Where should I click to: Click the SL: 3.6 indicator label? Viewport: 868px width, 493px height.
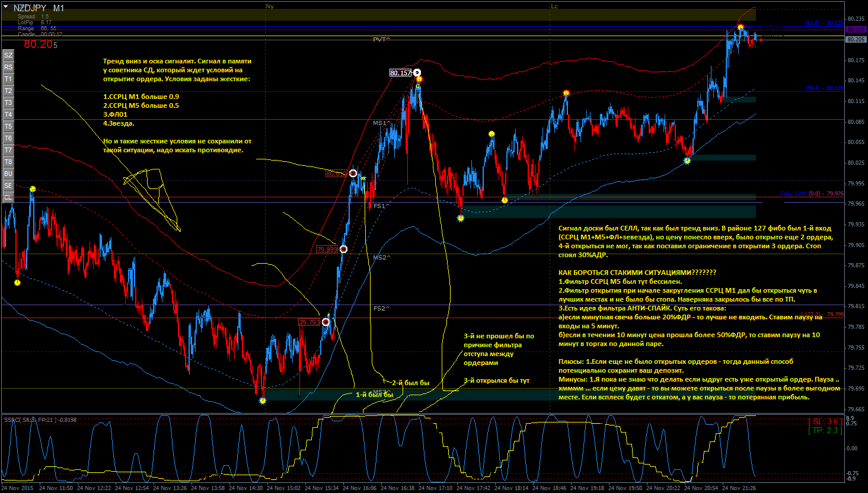pos(824,421)
